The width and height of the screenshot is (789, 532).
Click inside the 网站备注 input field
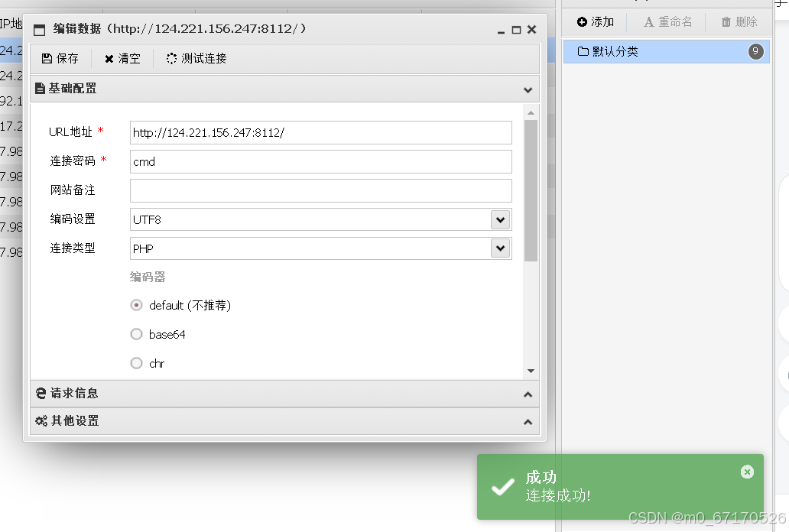coord(321,190)
